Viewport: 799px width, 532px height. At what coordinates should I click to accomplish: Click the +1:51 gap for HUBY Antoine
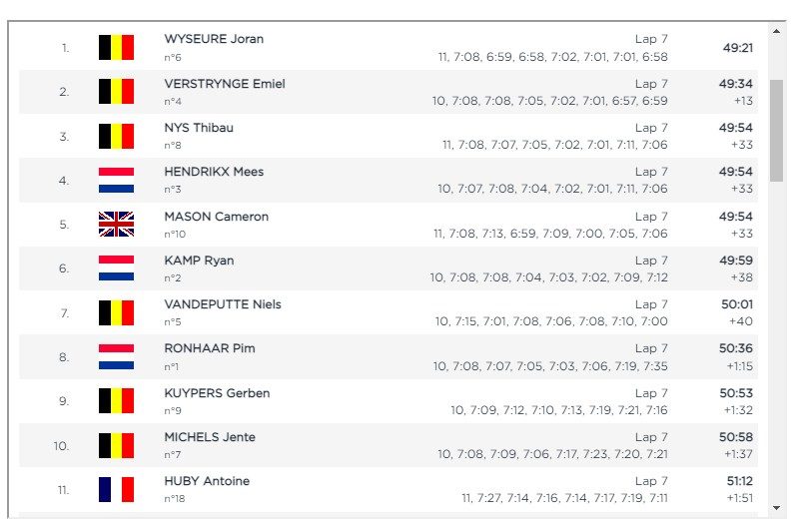(739, 498)
